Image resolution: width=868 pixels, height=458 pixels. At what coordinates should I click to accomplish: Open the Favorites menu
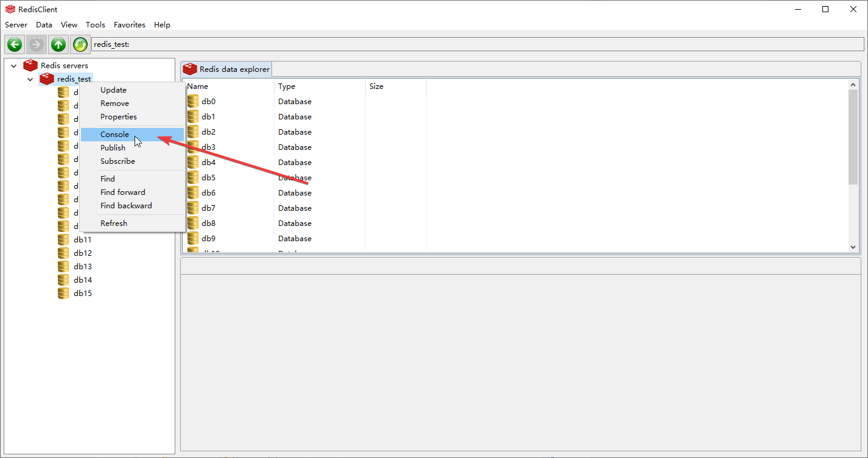[130, 25]
